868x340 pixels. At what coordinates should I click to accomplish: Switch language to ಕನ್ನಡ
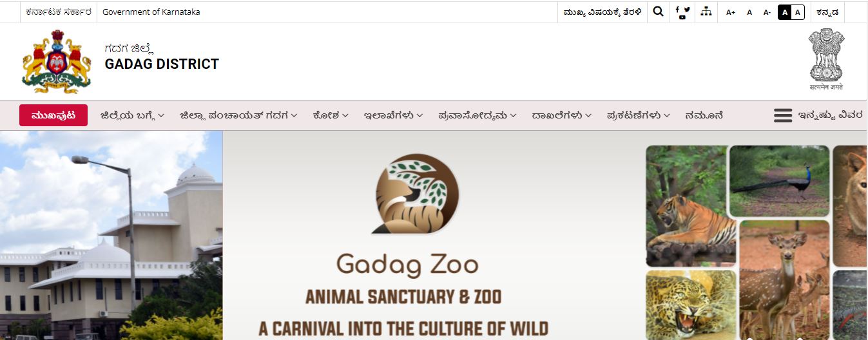(827, 12)
